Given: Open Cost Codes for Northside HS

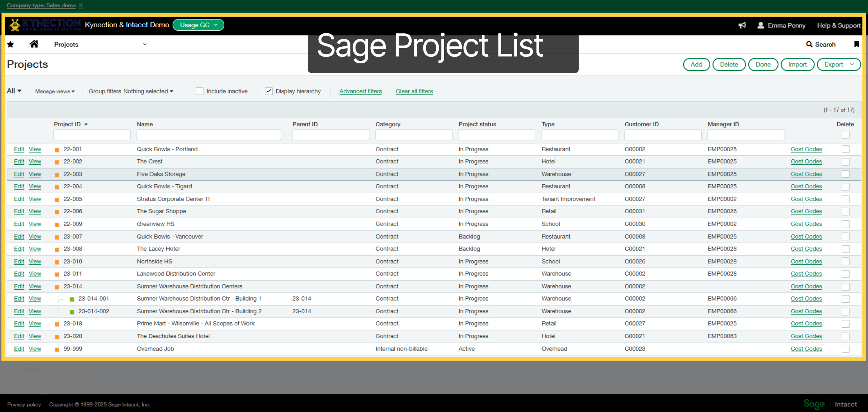Looking at the screenshot, I should click(x=806, y=261).
